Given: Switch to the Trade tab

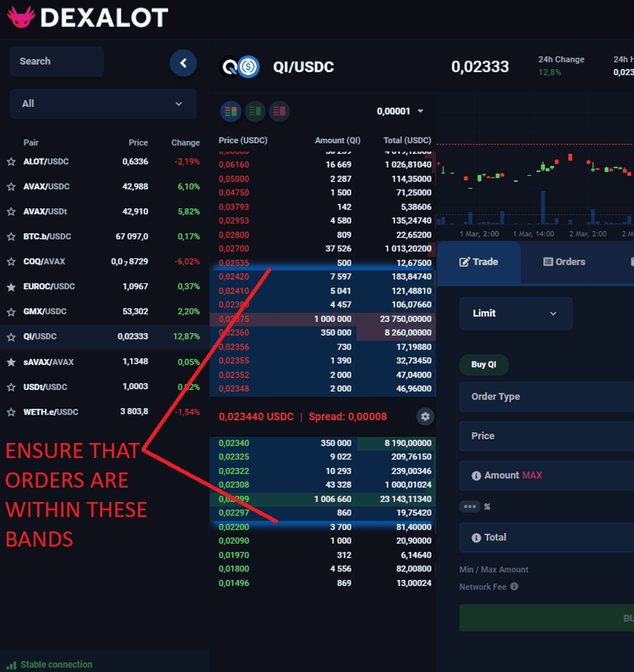Looking at the screenshot, I should pyautogui.click(x=479, y=262).
